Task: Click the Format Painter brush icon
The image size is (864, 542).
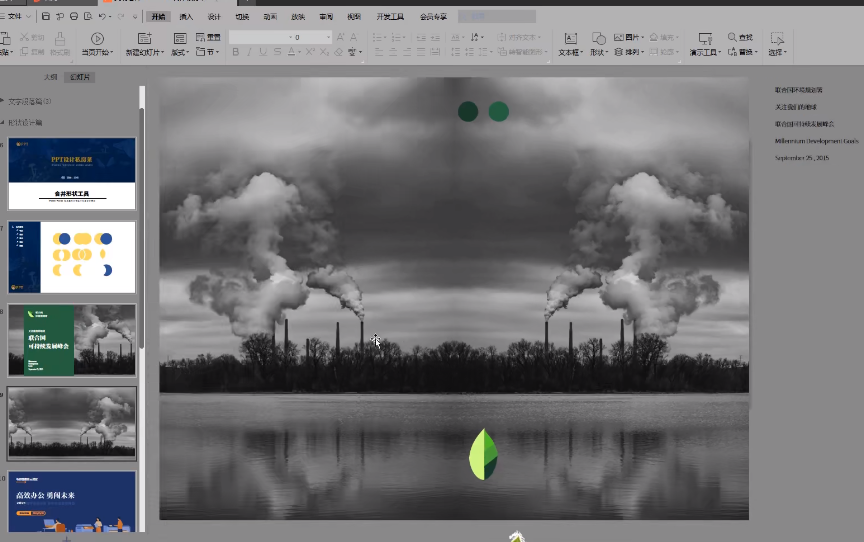Action: (59, 38)
